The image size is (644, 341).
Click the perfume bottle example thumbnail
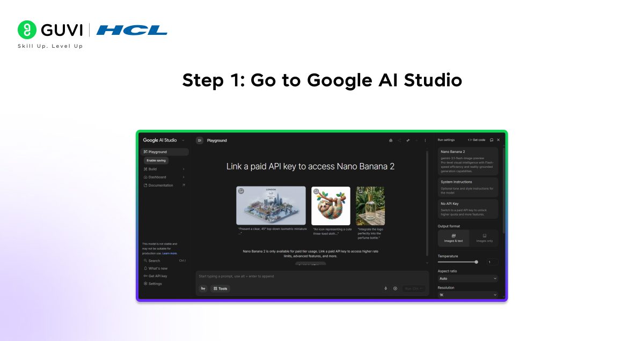(370, 205)
